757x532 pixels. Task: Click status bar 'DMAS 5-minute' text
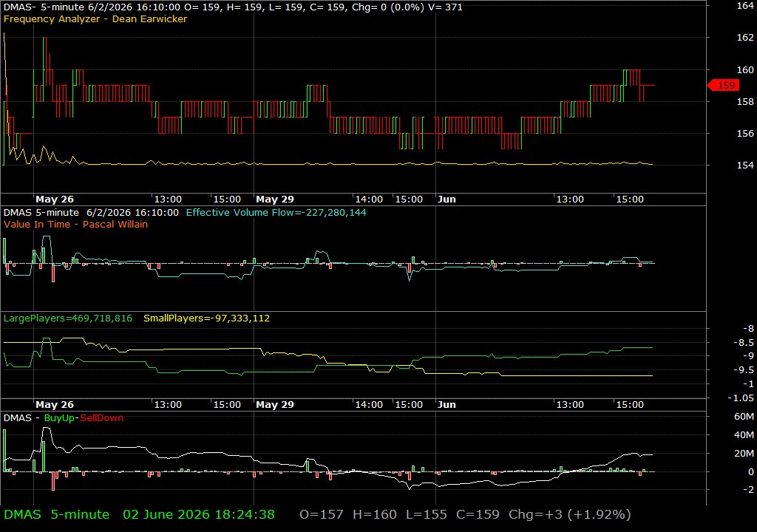pos(56,514)
